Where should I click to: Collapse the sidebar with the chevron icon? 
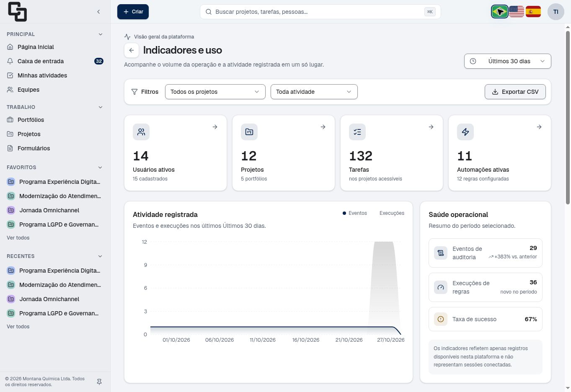(98, 12)
